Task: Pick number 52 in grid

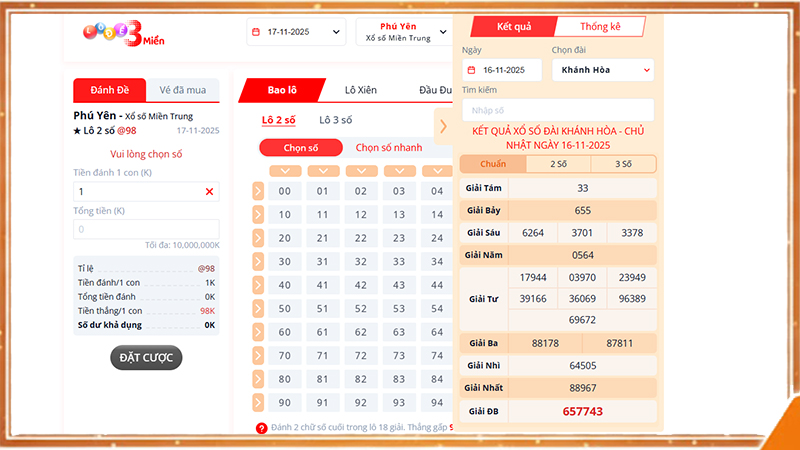Action: [x=361, y=309]
